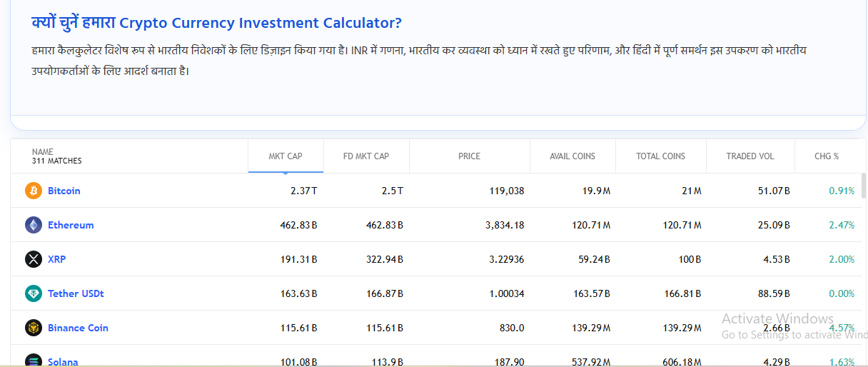Click Bitcoin market cap value 2.37T
Viewport: 868px width, 367px height.
coord(303,191)
